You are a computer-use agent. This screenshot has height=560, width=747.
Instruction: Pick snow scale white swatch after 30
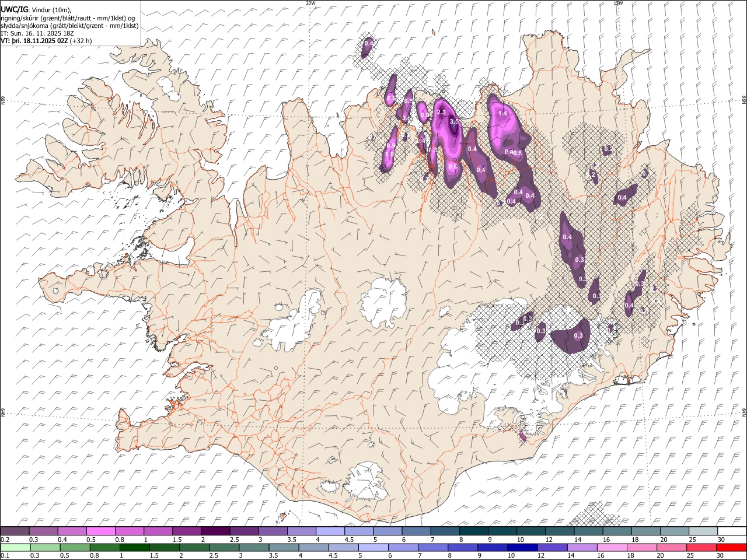click(x=732, y=531)
